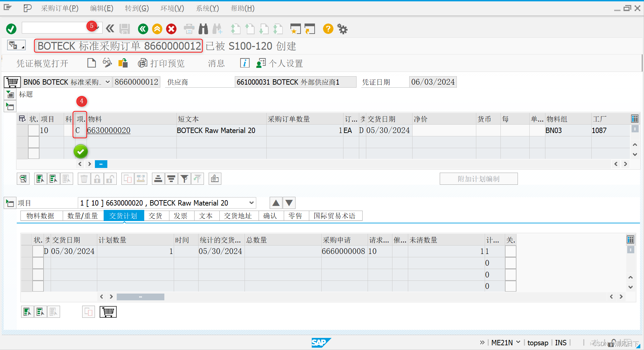Click the Save diskette icon
This screenshot has width=644, height=350.
click(125, 29)
